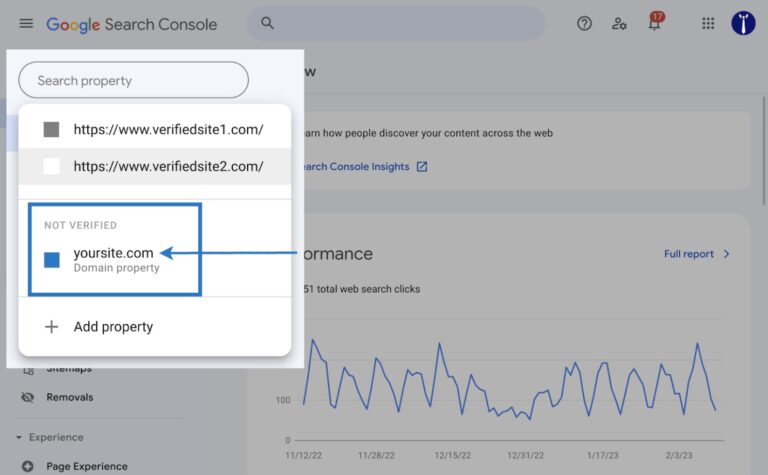Click the Search property input field
The height and width of the screenshot is (475, 768).
133,80
